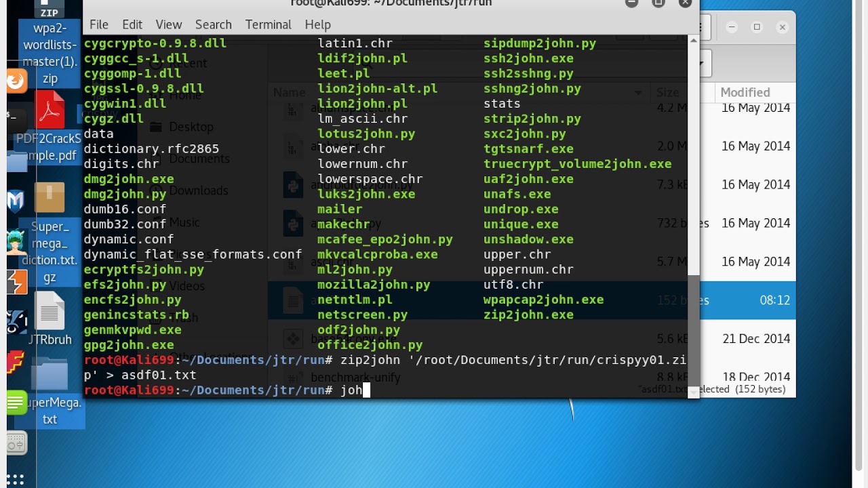Select the JTRbruh text file on desktop
The image size is (868, 488).
point(50,319)
